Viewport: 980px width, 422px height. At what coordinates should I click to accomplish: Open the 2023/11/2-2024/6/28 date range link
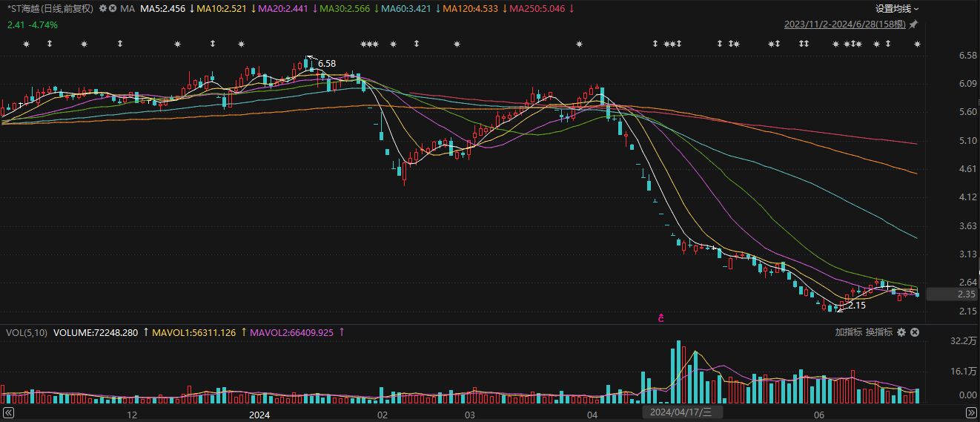[x=845, y=24]
